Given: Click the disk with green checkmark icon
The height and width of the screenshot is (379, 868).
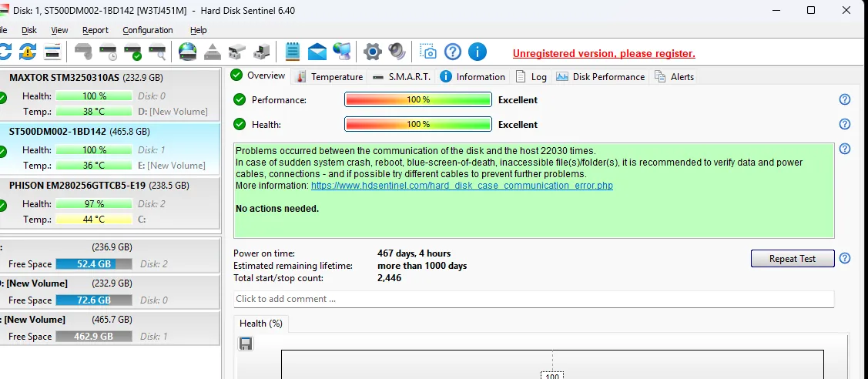Looking at the screenshot, I should click(x=132, y=52).
